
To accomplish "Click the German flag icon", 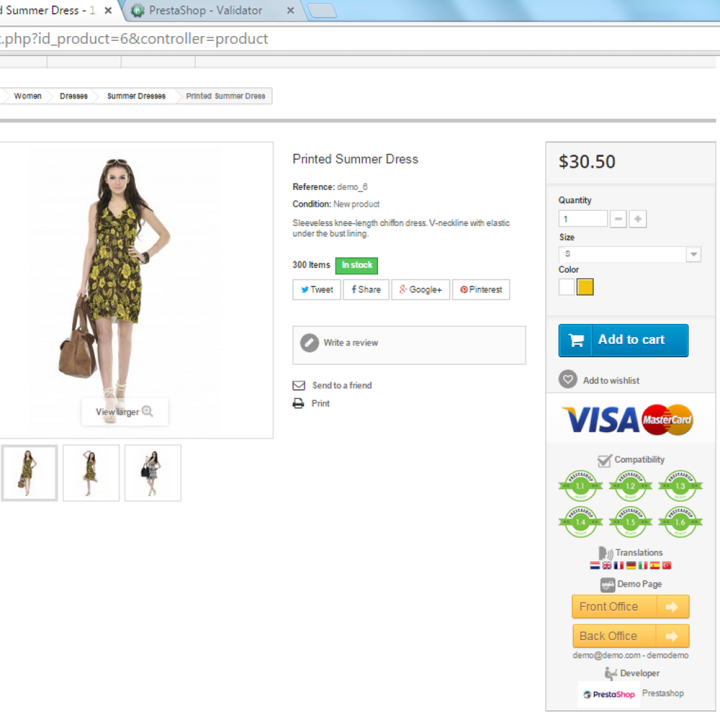I will click(x=631, y=566).
